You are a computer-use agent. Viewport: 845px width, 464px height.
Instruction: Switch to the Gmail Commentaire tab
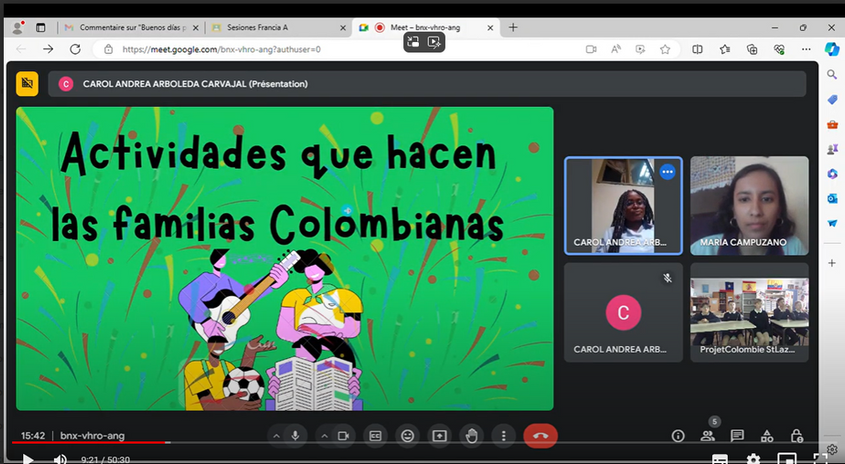coord(133,27)
